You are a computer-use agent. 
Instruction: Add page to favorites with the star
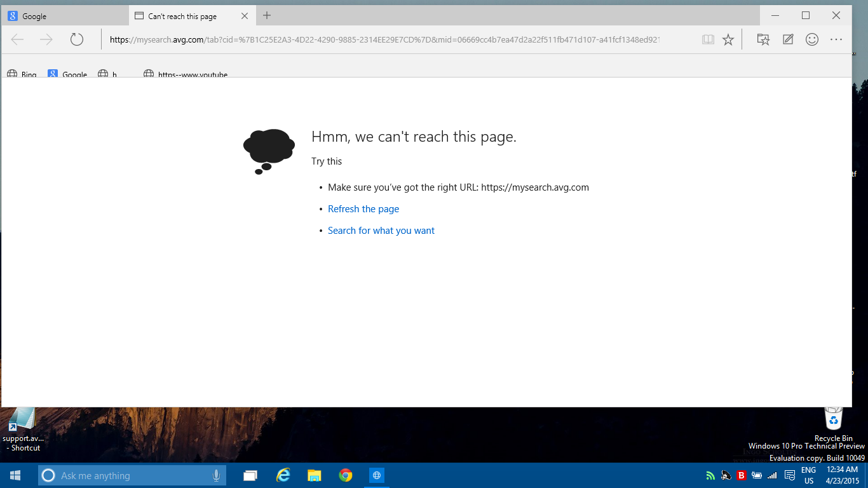tap(728, 39)
